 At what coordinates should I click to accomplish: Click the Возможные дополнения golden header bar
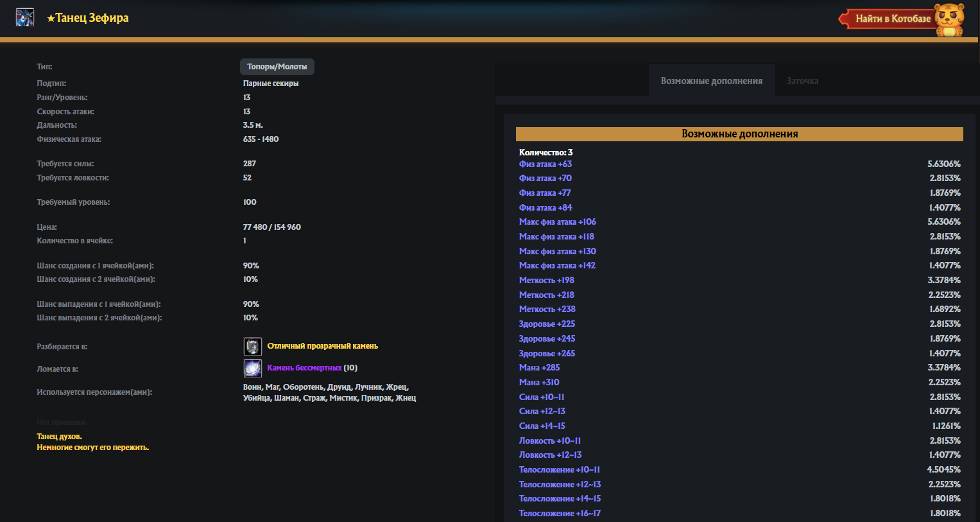[x=739, y=134]
